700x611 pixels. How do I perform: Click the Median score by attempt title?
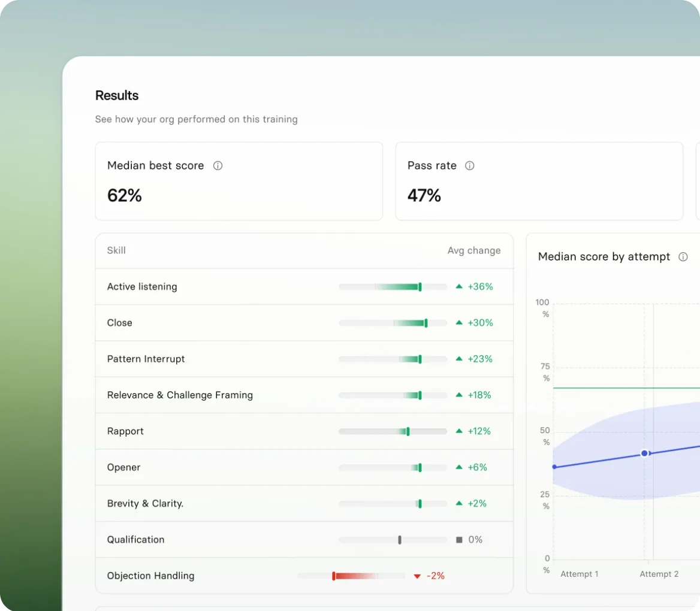click(604, 256)
